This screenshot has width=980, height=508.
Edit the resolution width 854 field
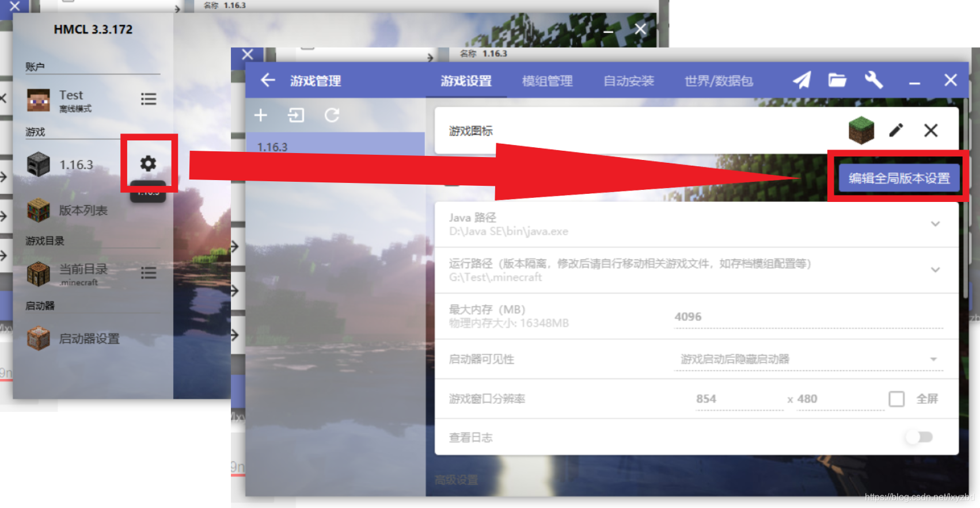(739, 399)
